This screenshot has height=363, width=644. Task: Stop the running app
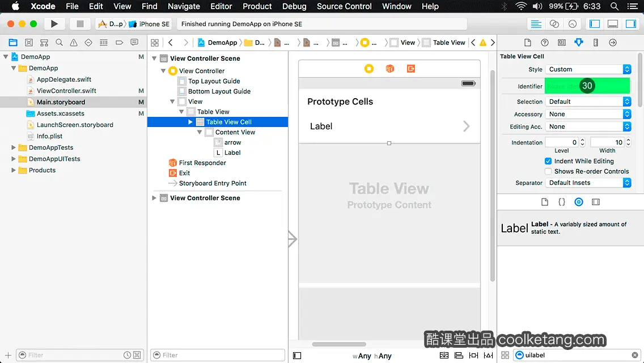80,24
